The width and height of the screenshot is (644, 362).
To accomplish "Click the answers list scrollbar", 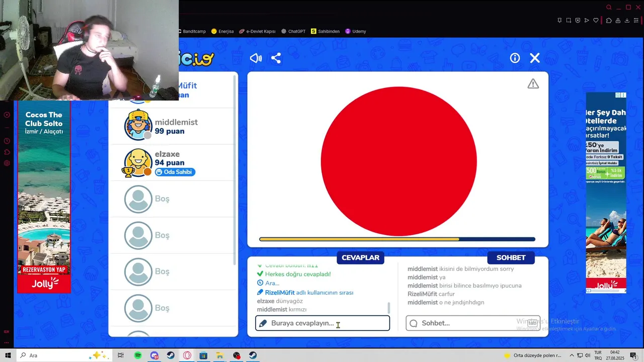I will (x=388, y=307).
